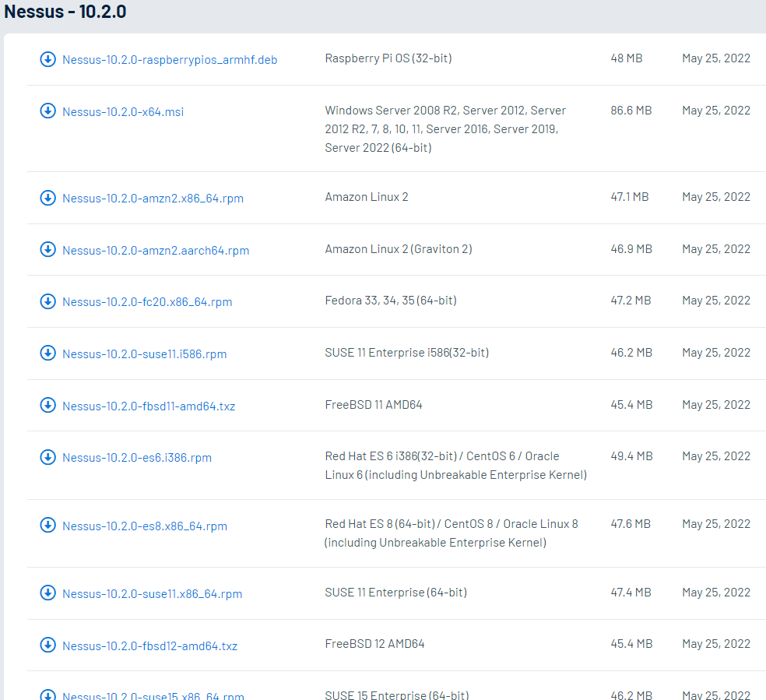Click the 47.2 MB file size
The width and height of the screenshot is (766, 700).
tap(631, 301)
